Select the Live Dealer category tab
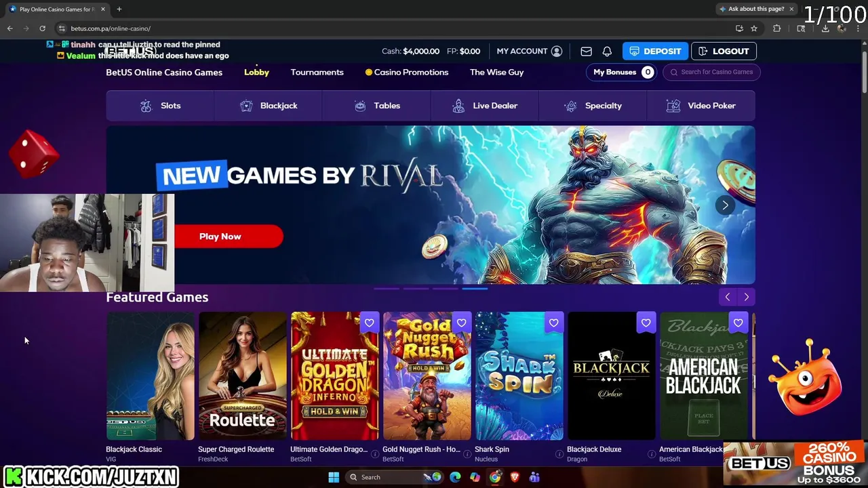This screenshot has height=488, width=868. [485, 106]
